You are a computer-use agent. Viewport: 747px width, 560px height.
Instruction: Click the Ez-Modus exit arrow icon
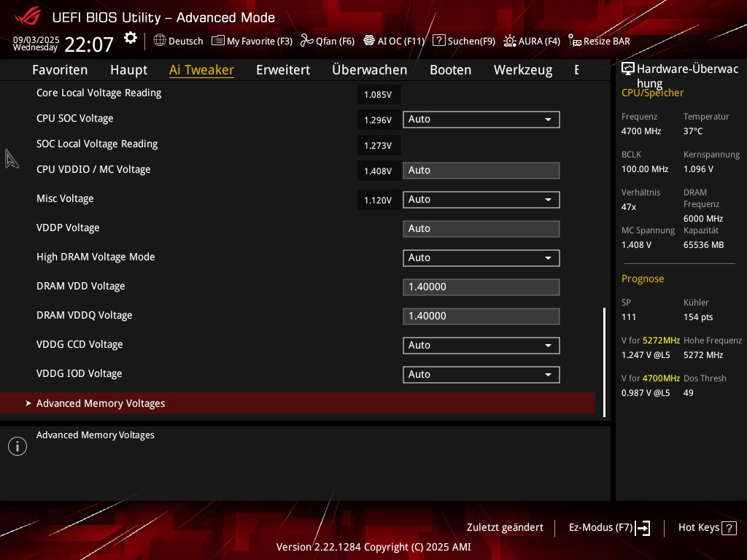[x=643, y=528]
